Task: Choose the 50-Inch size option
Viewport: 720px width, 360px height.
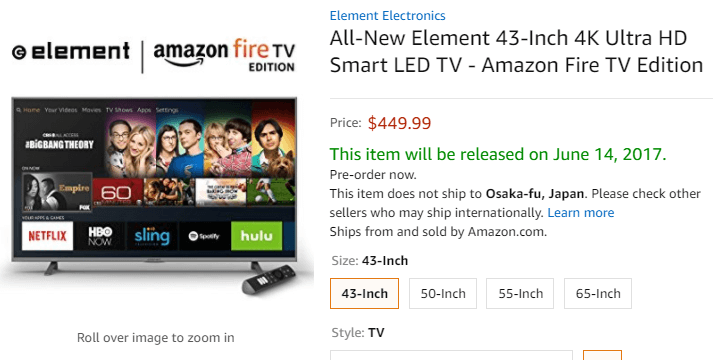Action: [x=443, y=293]
